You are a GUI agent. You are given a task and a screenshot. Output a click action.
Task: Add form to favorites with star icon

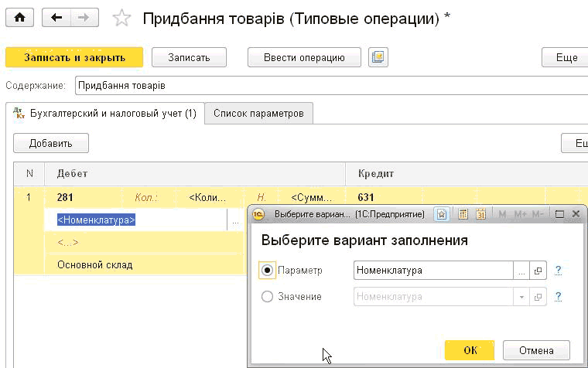click(x=122, y=18)
